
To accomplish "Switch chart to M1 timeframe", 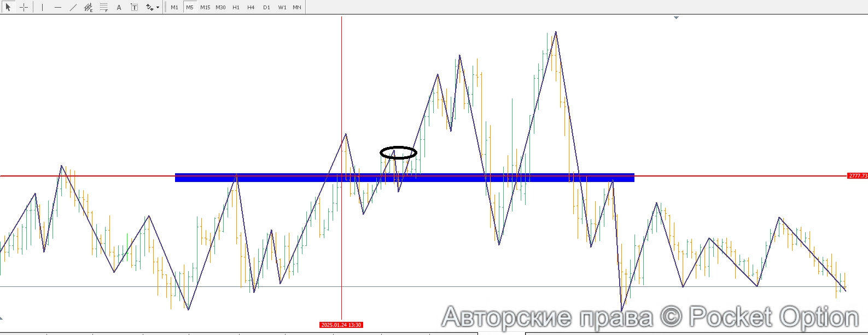I will click(174, 7).
